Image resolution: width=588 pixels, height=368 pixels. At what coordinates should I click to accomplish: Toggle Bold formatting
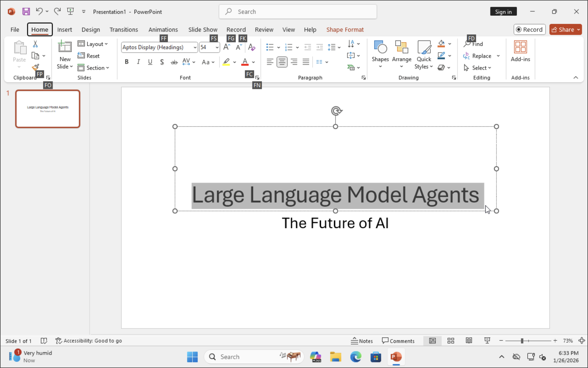click(126, 62)
